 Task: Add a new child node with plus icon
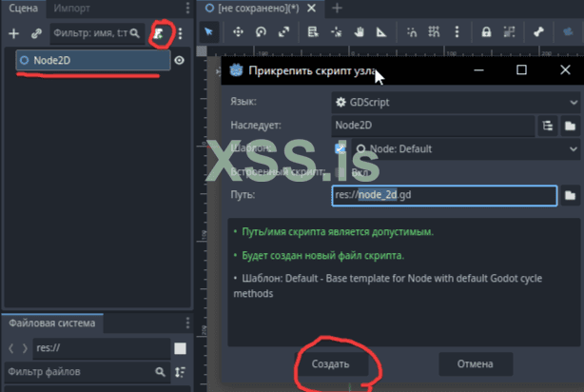click(13, 33)
